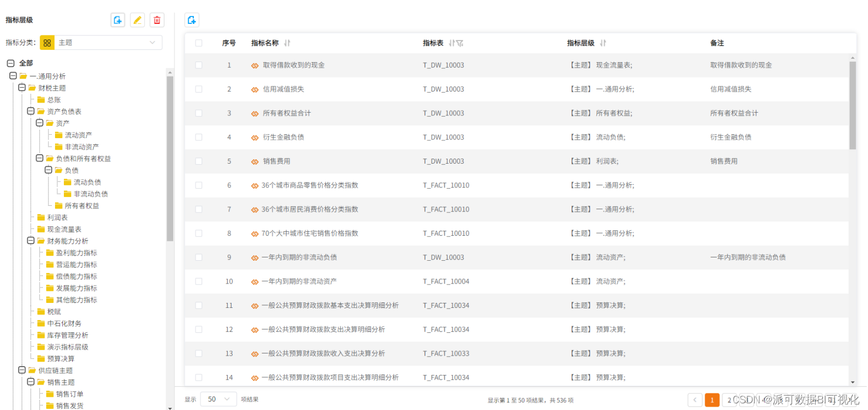The width and height of the screenshot is (868, 410).
Task: Collapse the 供应链主题 tree node
Action: click(22, 370)
